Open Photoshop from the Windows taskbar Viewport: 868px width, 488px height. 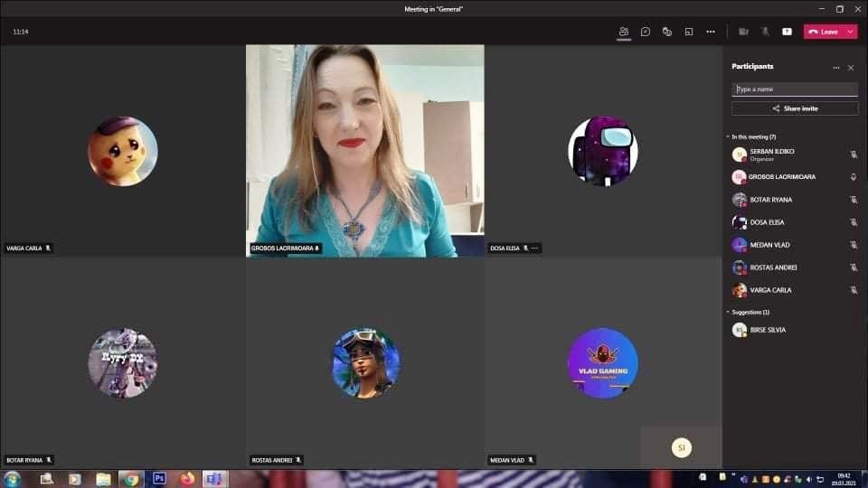pos(160,479)
